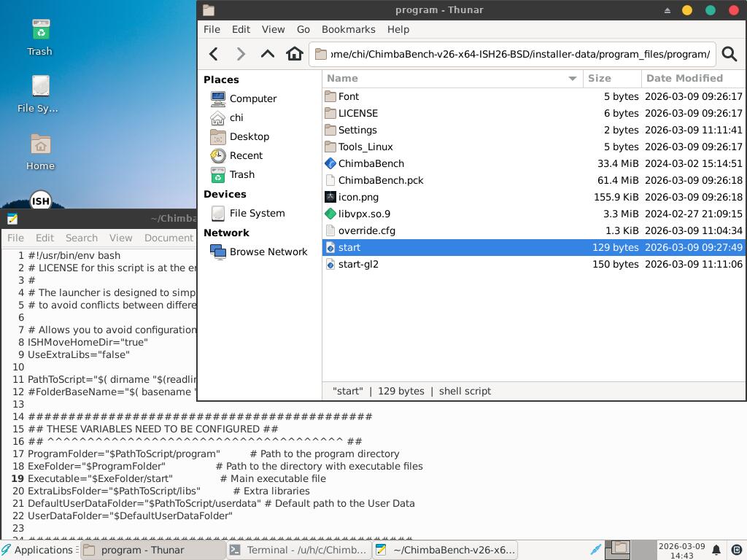Open the notification bell in panel
Image resolution: width=747 pixels, height=560 pixels.
pyautogui.click(x=716, y=550)
